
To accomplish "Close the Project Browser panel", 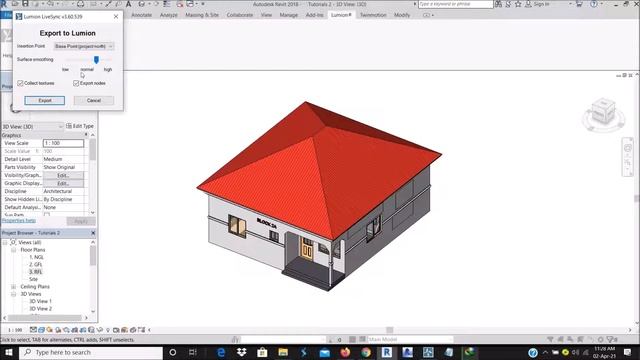I will click(93, 233).
